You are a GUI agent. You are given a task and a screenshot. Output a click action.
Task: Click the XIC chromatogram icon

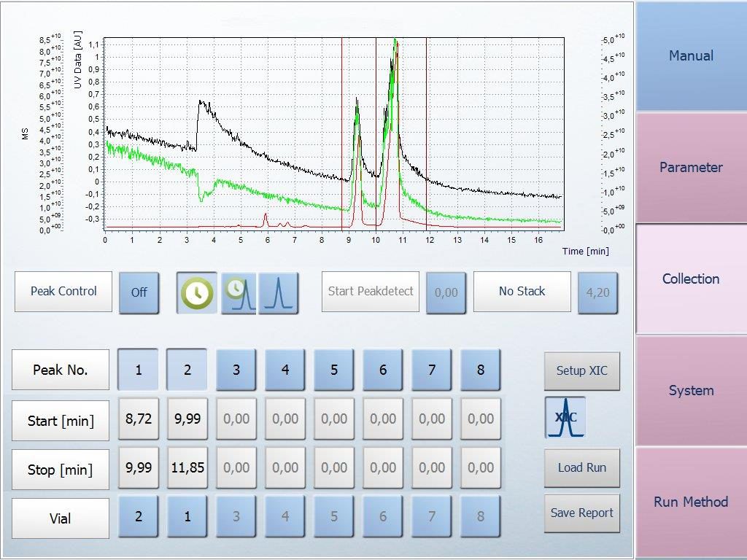click(565, 418)
